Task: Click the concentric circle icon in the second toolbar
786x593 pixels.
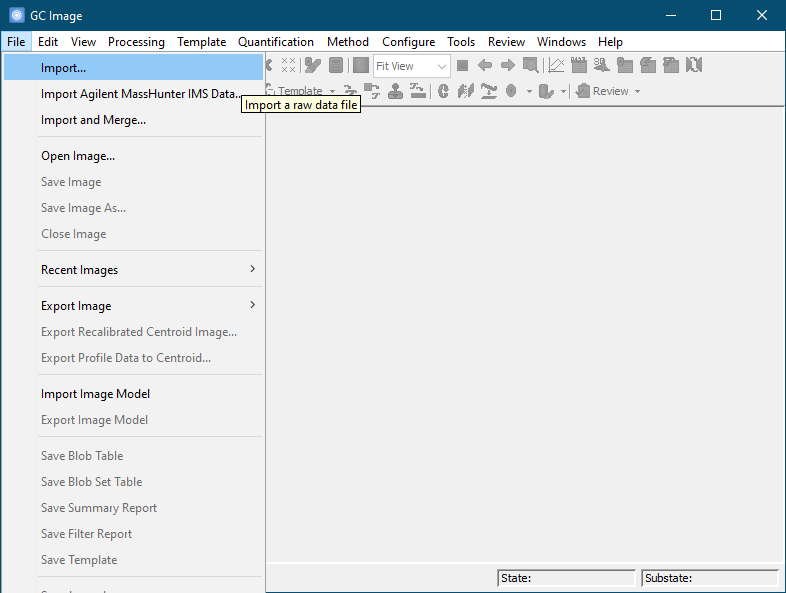Action: pos(511,91)
